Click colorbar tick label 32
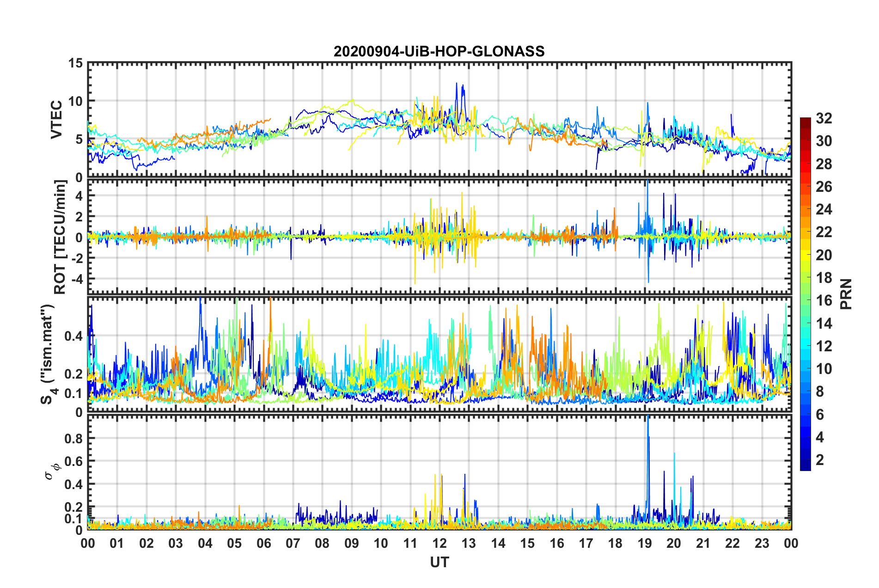Image resolution: width=879 pixels, height=588 pixels. pos(824,118)
